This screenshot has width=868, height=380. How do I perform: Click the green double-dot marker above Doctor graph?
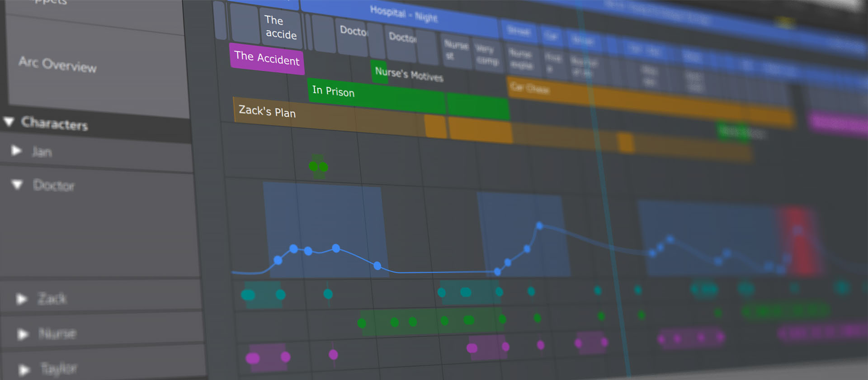coord(318,166)
